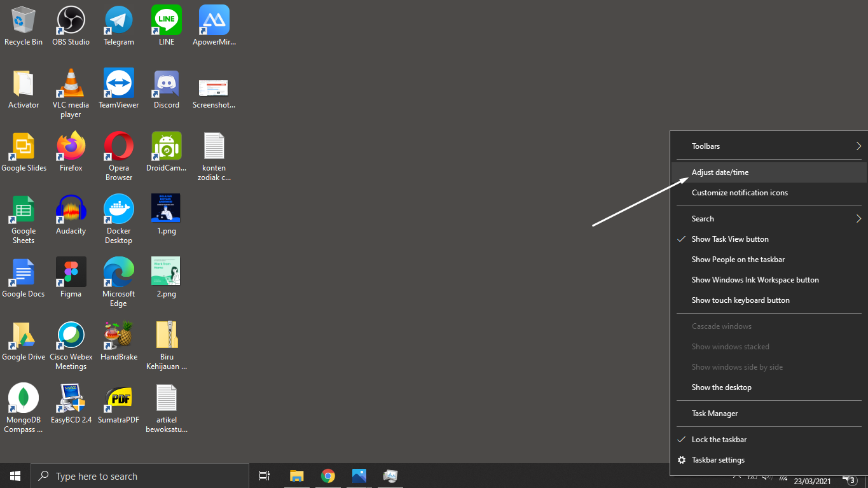Select the OBS Studio shortcut
This screenshot has height=488, width=868.
[x=71, y=20]
